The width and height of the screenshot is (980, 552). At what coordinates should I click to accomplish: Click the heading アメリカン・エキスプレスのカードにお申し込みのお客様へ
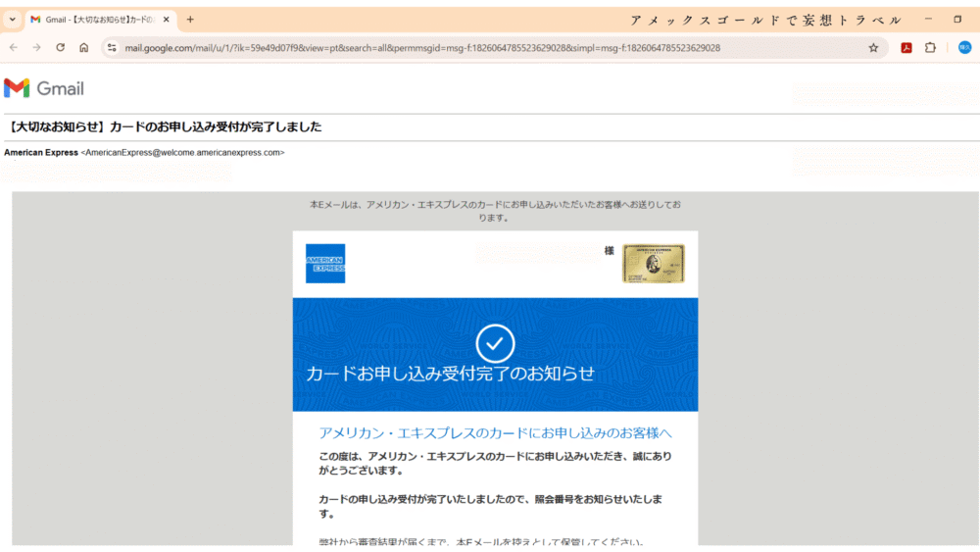coord(495,432)
